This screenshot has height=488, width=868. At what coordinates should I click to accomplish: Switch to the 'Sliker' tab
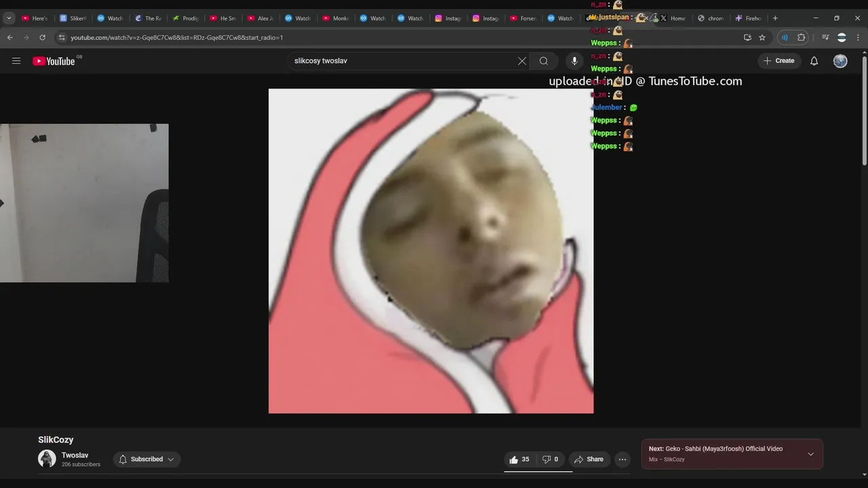[73, 18]
